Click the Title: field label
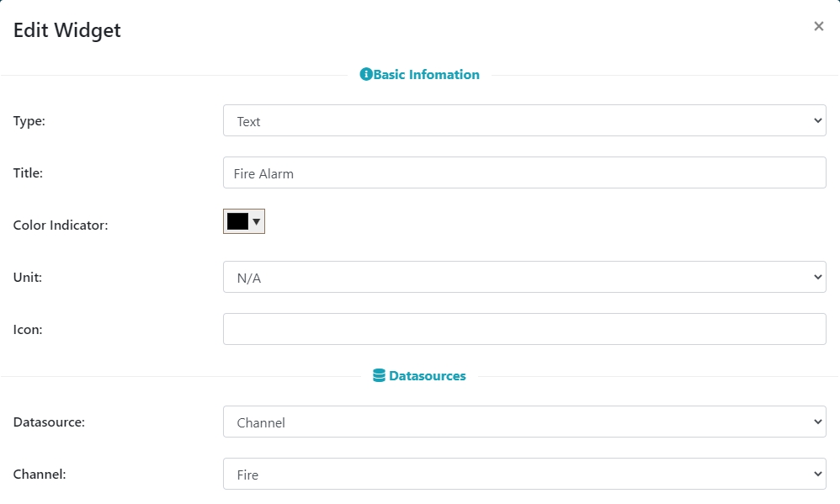 click(29, 173)
